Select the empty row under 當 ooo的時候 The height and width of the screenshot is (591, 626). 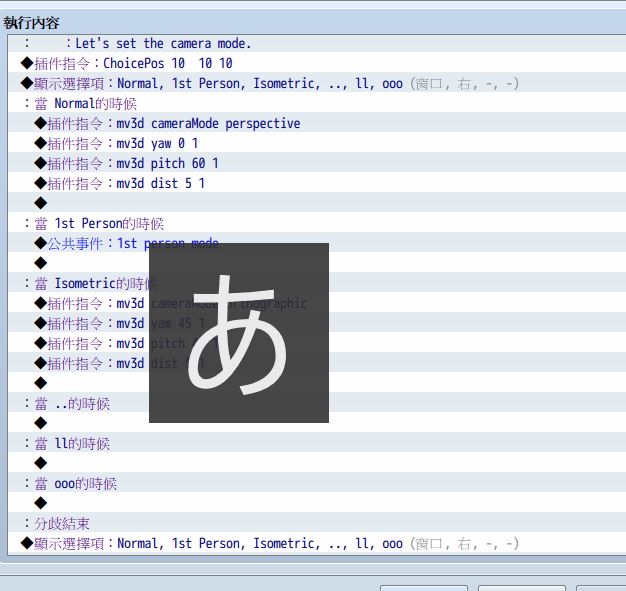coord(317,503)
